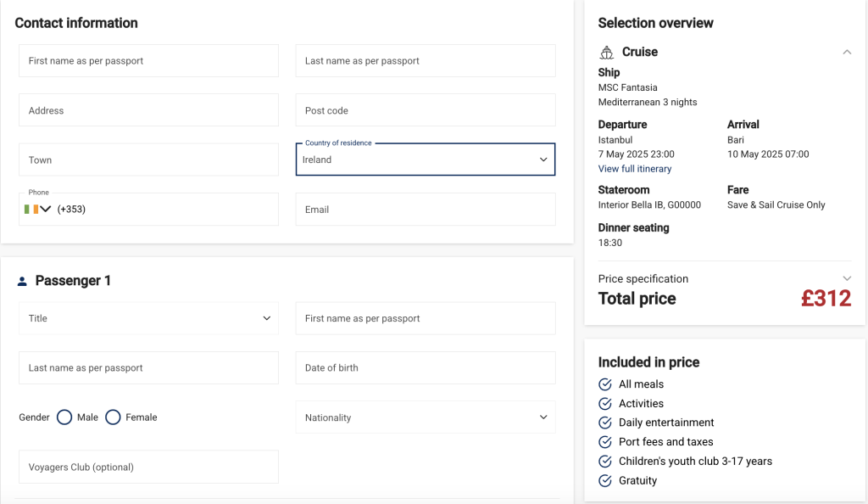Click the Included in price heading
868x504 pixels.
click(x=648, y=362)
